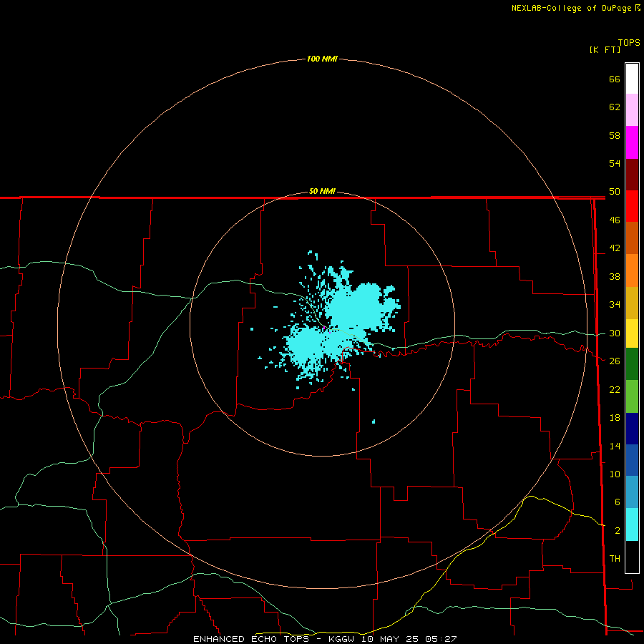
Task: Click the 34 scale label
Action: pyautogui.click(x=615, y=305)
